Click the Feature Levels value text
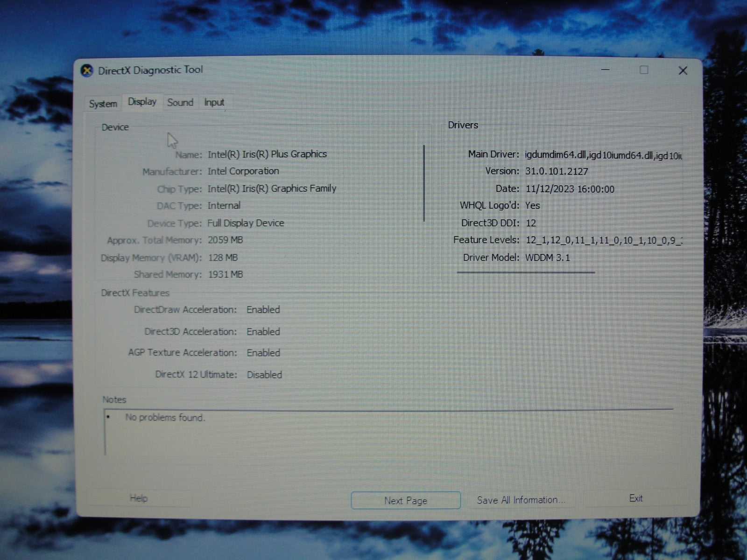The width and height of the screenshot is (747, 560). point(603,240)
